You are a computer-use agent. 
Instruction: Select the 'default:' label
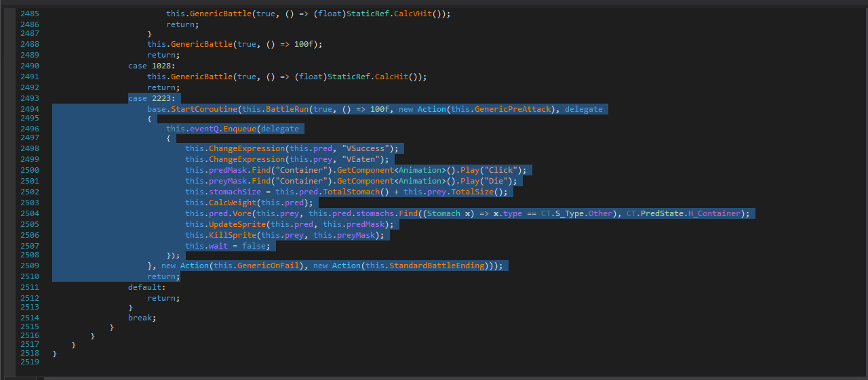[147, 287]
